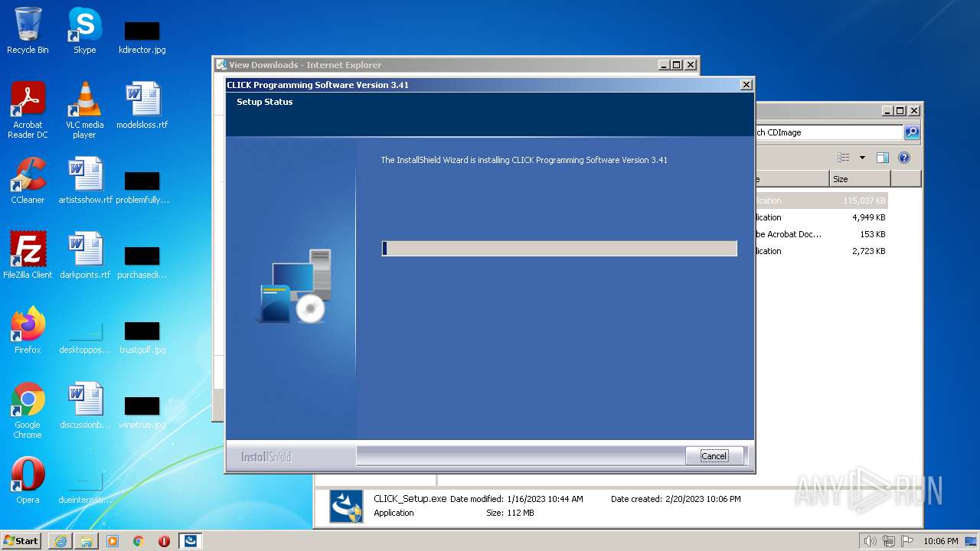Open Internet Explorer from taskbar
980x551 pixels.
point(60,541)
